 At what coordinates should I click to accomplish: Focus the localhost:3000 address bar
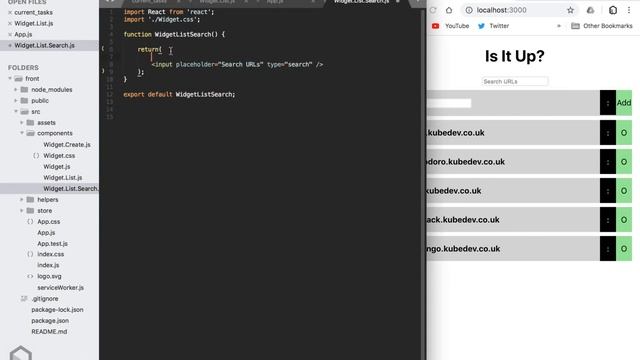pos(501,10)
